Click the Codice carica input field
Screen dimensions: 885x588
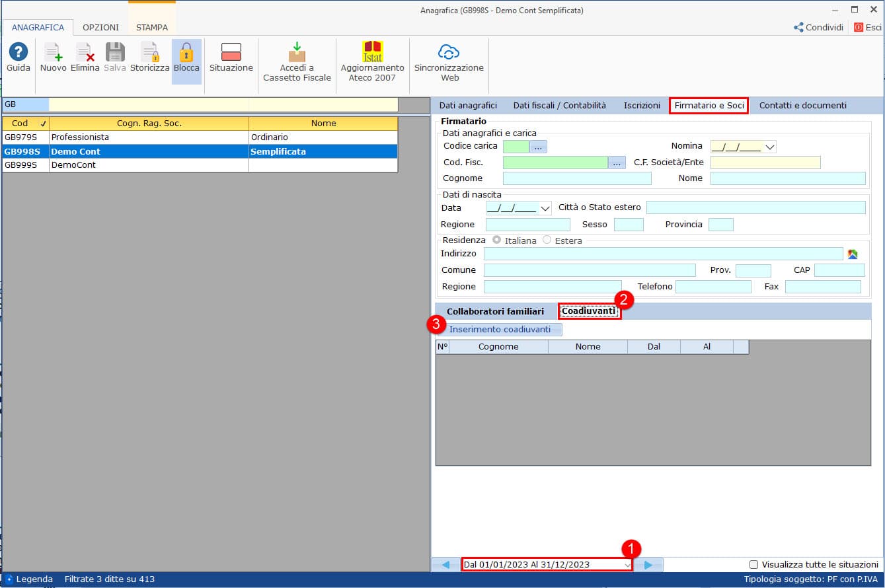(x=516, y=147)
